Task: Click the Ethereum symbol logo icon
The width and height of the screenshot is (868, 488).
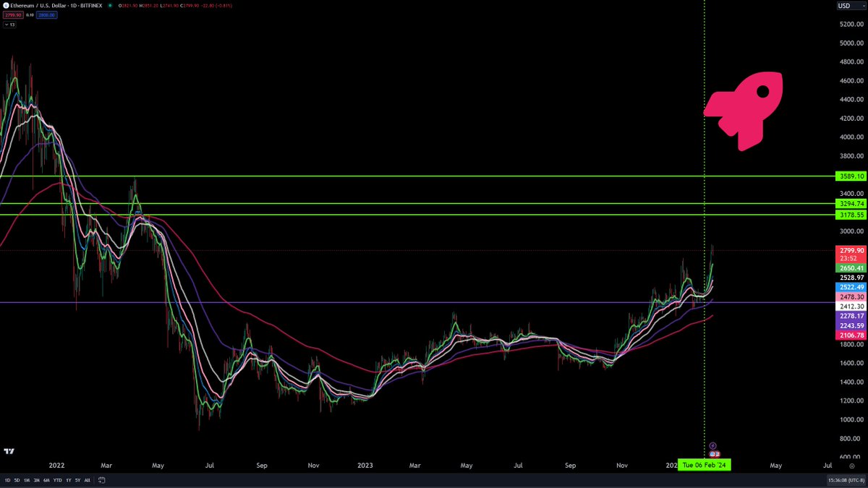Action: coord(7,6)
